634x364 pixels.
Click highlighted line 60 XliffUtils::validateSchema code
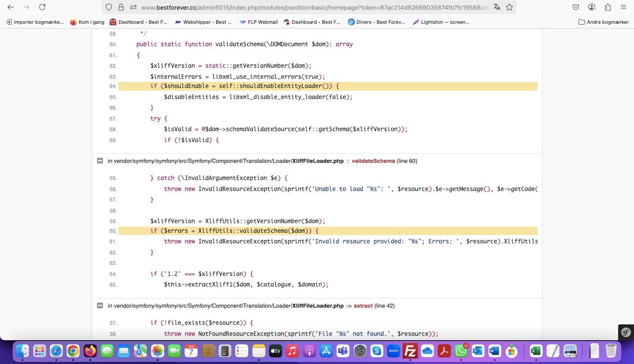click(328, 231)
